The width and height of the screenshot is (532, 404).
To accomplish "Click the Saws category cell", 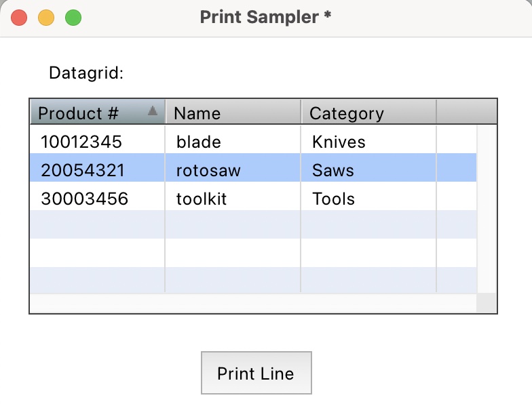I will (333, 170).
